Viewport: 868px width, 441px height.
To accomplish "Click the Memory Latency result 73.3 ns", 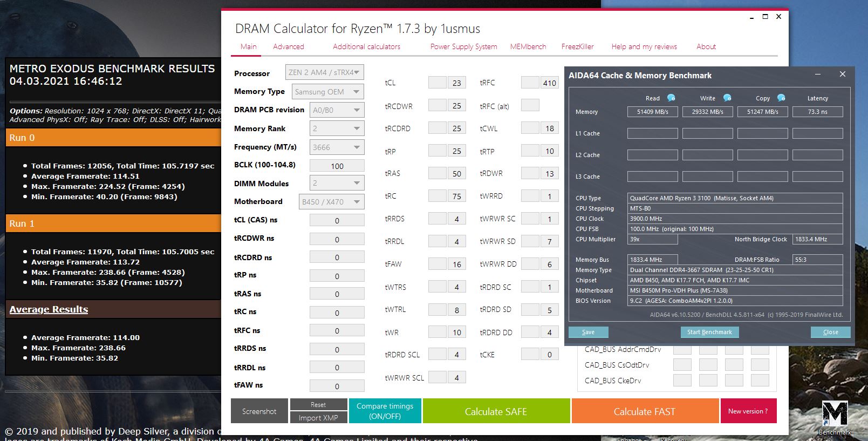I will [818, 112].
